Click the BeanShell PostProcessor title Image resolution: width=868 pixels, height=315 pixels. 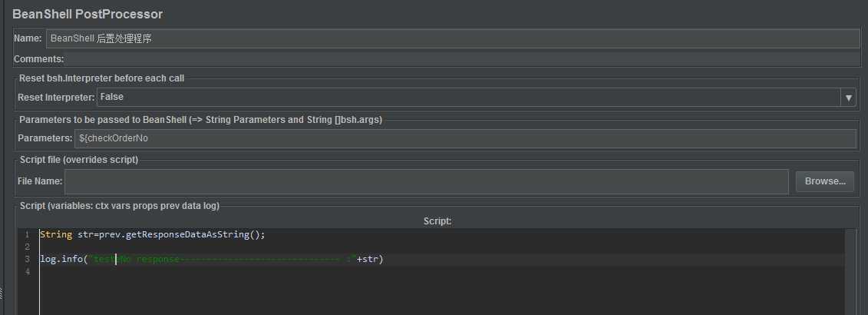87,14
